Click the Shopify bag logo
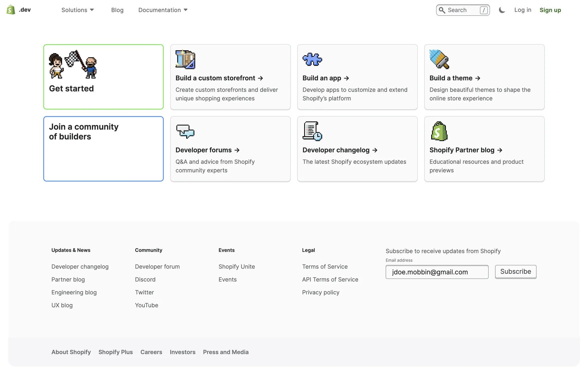 click(x=11, y=10)
